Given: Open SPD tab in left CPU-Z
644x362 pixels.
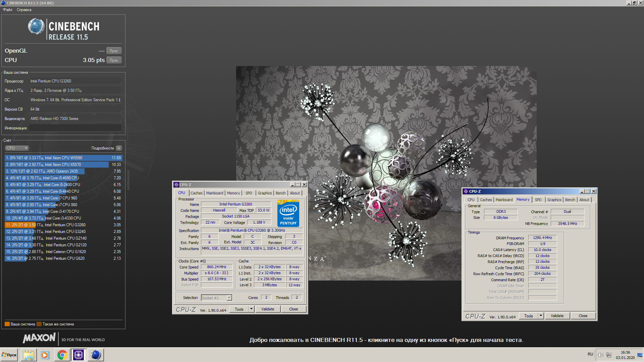Looking at the screenshot, I should (x=249, y=193).
